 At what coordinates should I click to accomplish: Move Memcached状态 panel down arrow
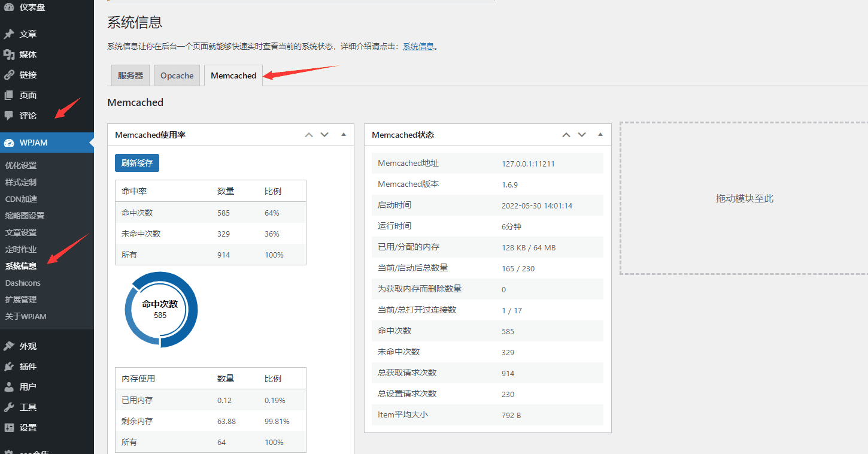[x=581, y=135]
